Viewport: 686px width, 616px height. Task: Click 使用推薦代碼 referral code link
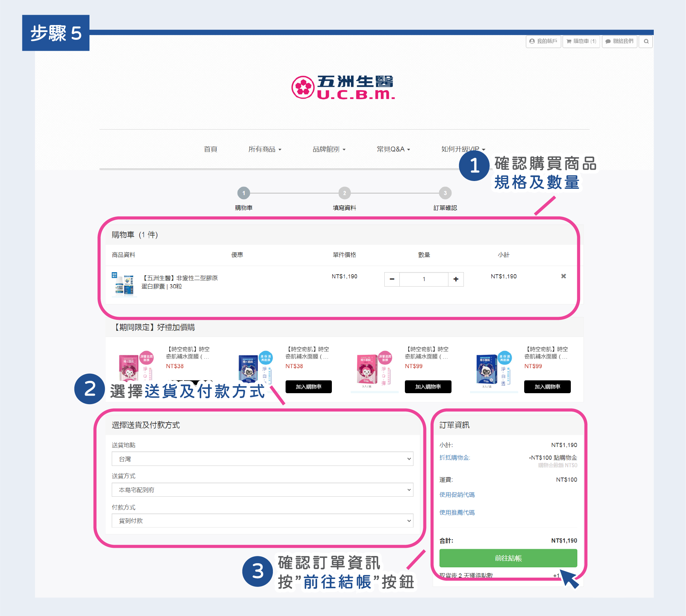[x=457, y=512]
